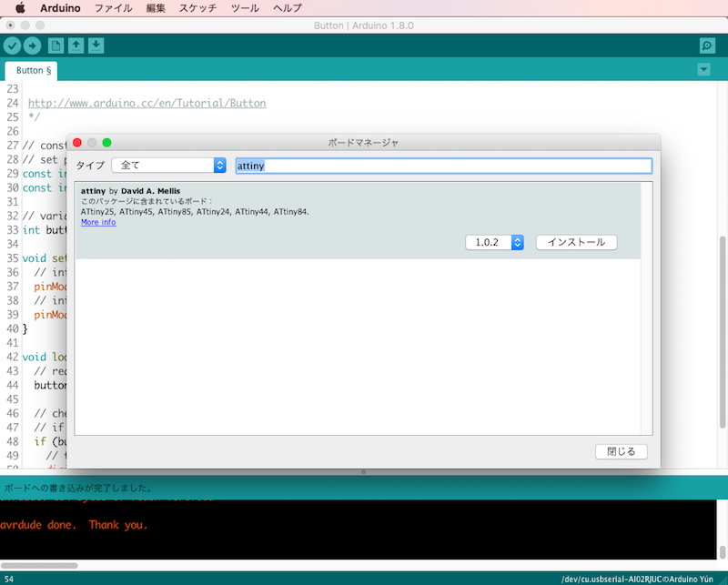The height and width of the screenshot is (585, 728).
Task: Open the ヘルプ menu
Action: [288, 8]
